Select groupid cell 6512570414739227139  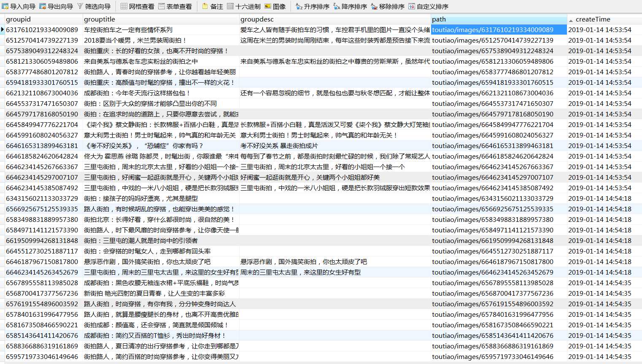click(43, 40)
